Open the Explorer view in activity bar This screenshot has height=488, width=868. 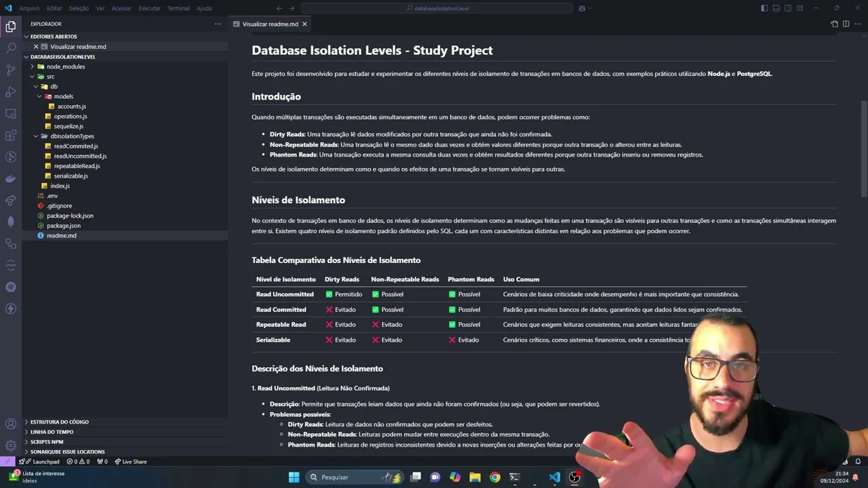coord(11,26)
